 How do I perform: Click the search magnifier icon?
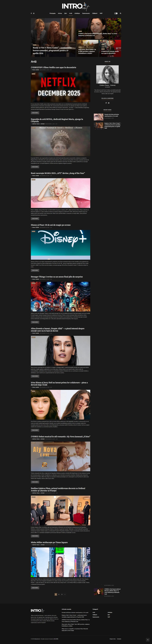(120, 14)
